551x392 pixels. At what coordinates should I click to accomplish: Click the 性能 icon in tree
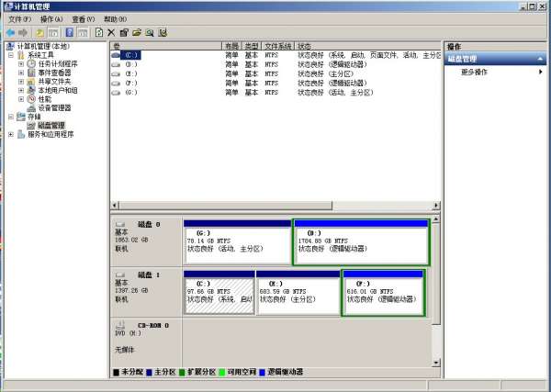(31, 99)
